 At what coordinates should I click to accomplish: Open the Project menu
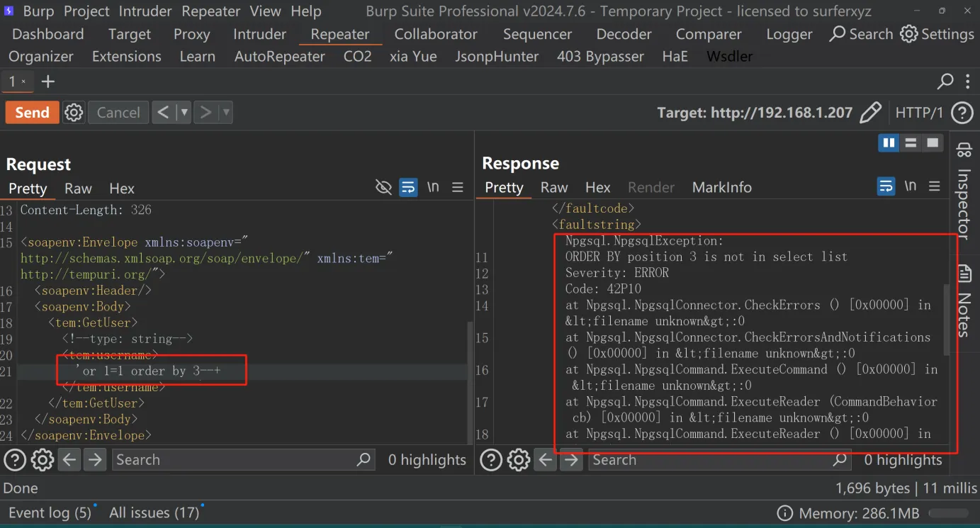click(x=86, y=11)
